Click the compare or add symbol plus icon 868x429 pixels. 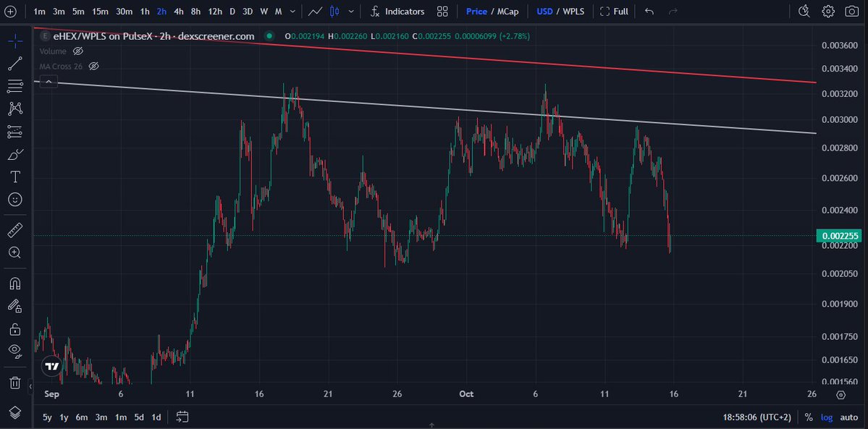(x=11, y=11)
